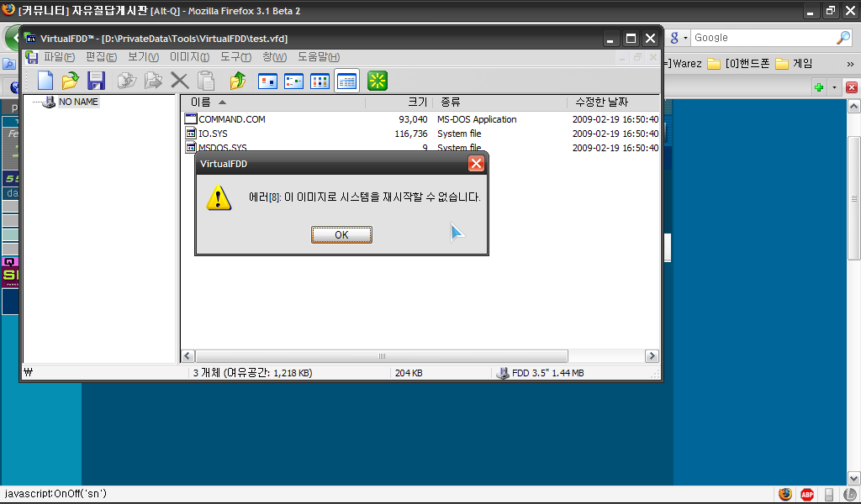This screenshot has width=861, height=504.
Task: Click the ABP Adblock Plus icon
Action: [806, 494]
